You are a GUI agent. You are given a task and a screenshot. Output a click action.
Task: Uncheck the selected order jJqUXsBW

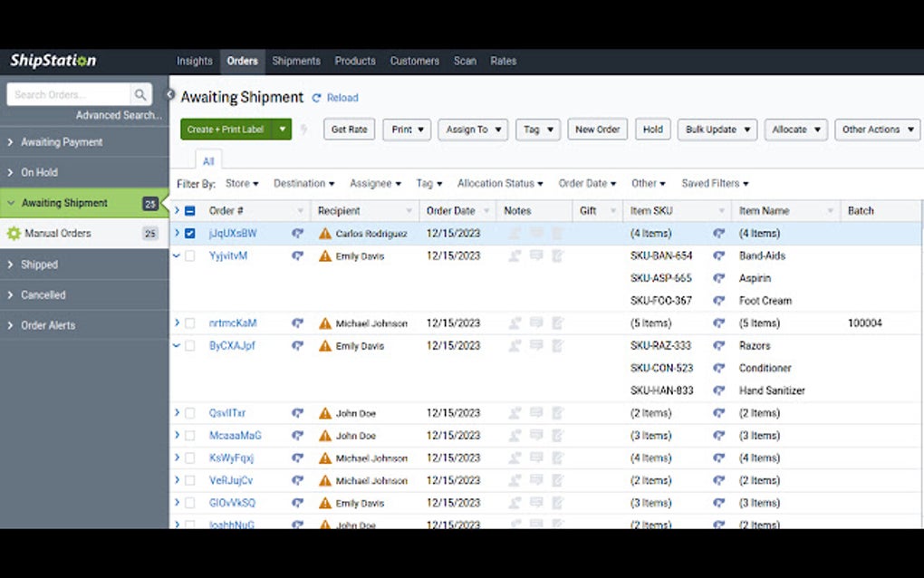(189, 233)
